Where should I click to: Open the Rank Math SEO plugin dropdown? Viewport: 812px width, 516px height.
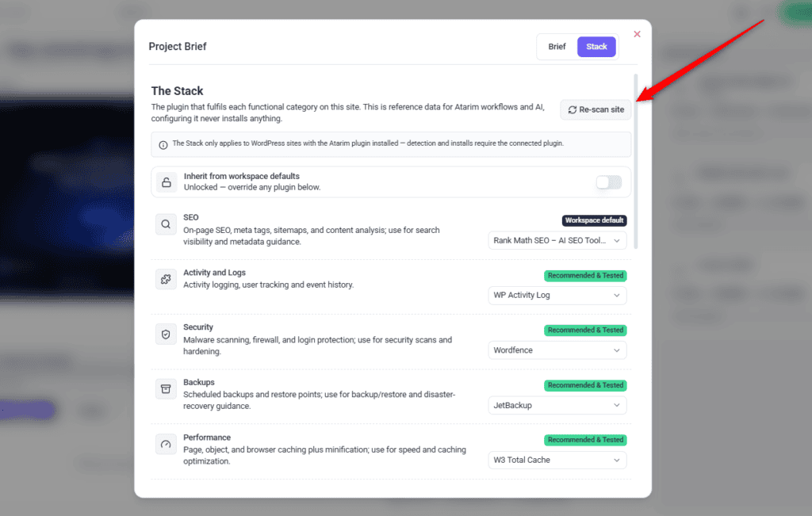point(557,241)
